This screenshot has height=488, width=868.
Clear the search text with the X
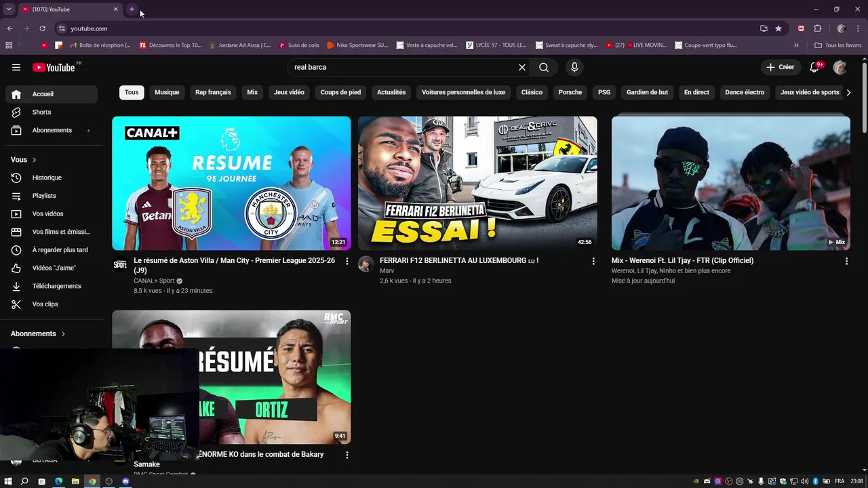pyautogui.click(x=522, y=67)
